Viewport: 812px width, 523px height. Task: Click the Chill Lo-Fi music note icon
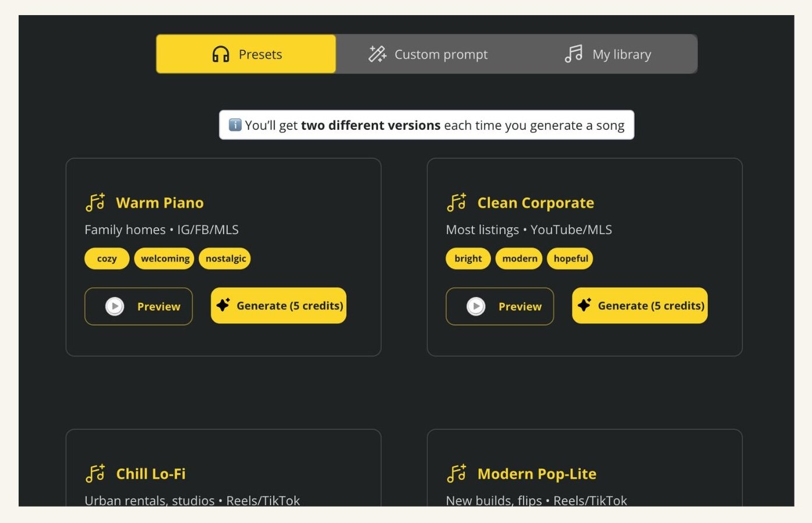pos(96,473)
